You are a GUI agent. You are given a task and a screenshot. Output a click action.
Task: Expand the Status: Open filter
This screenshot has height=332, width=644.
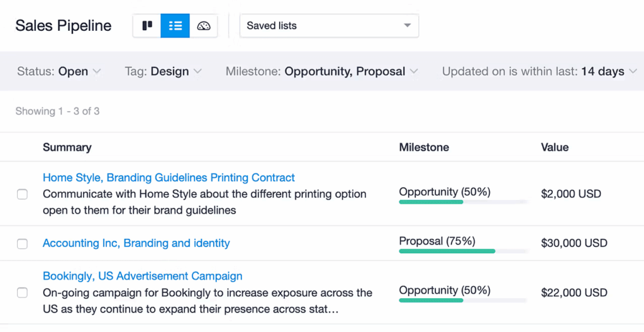click(59, 72)
